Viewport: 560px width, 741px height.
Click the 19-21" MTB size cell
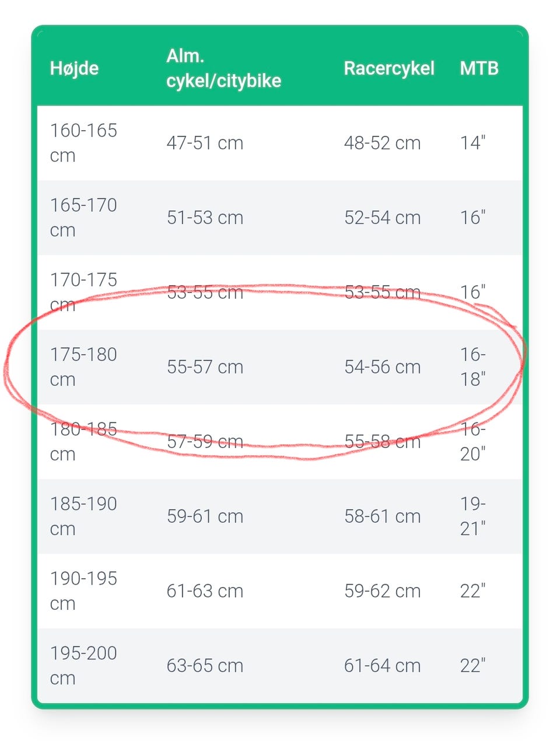(473, 516)
